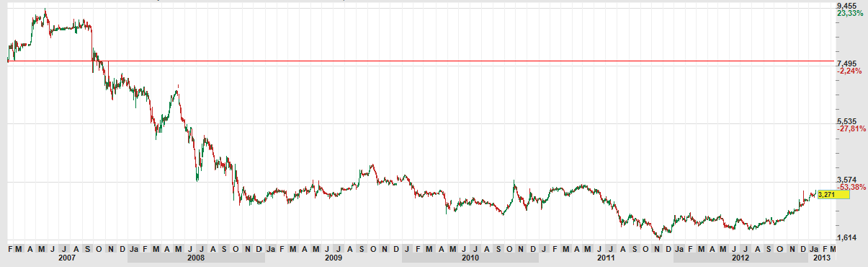Select the red horizontal reference line

pyautogui.click(x=420, y=61)
